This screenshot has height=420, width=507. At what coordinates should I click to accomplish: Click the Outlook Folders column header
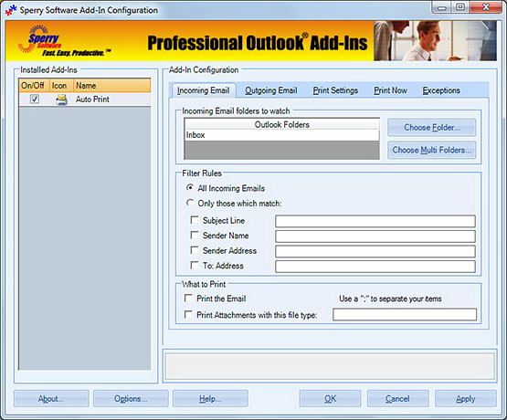(281, 124)
